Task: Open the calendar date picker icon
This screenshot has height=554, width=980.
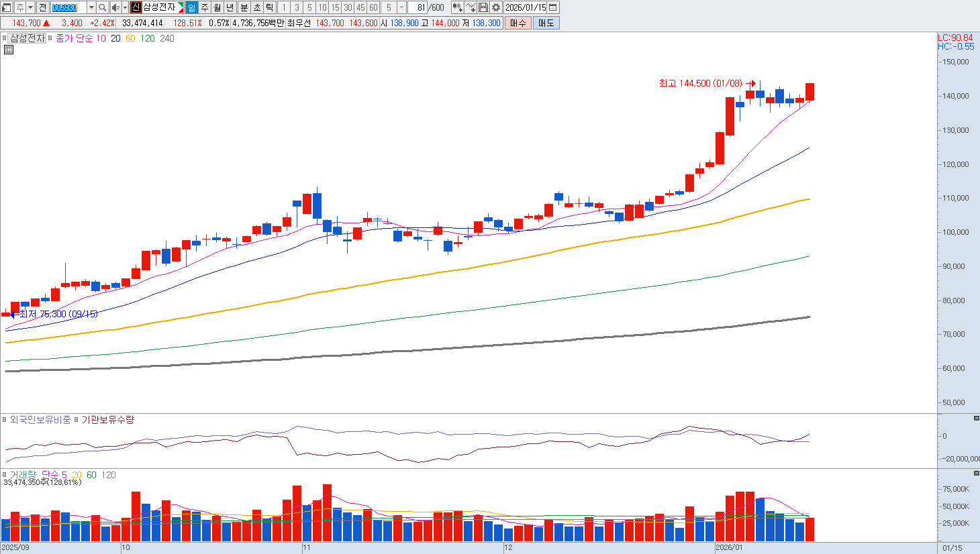Action: point(553,7)
